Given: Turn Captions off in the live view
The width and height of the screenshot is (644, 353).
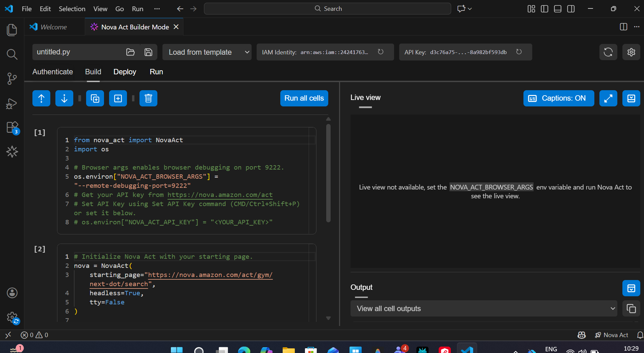Looking at the screenshot, I should 558,98.
